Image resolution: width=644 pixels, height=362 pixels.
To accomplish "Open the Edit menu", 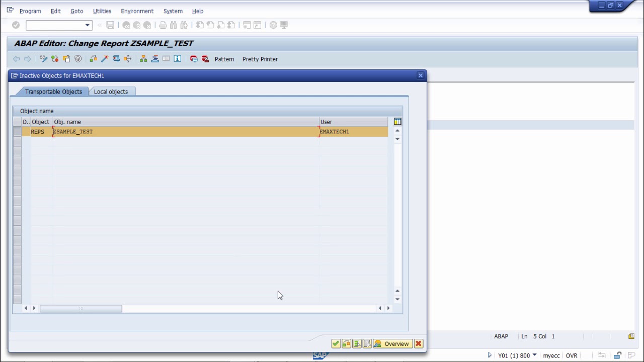I will [55, 11].
